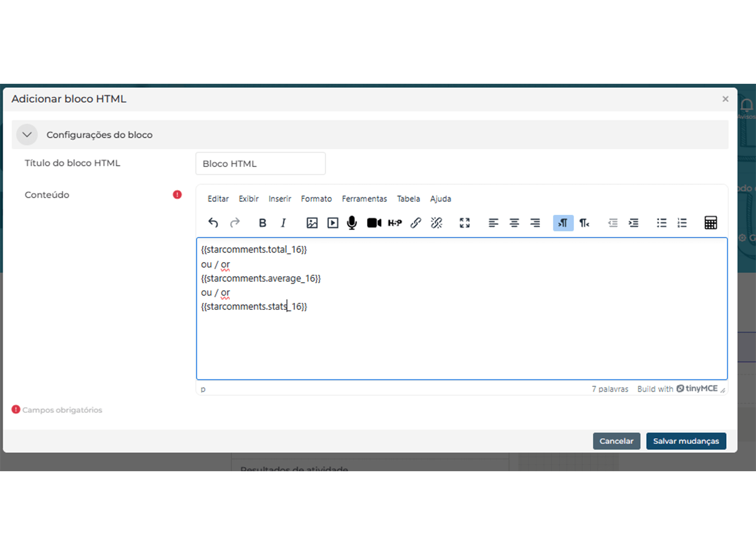Toggle right-to-left text direction
The width and height of the screenshot is (756, 555).
click(584, 223)
